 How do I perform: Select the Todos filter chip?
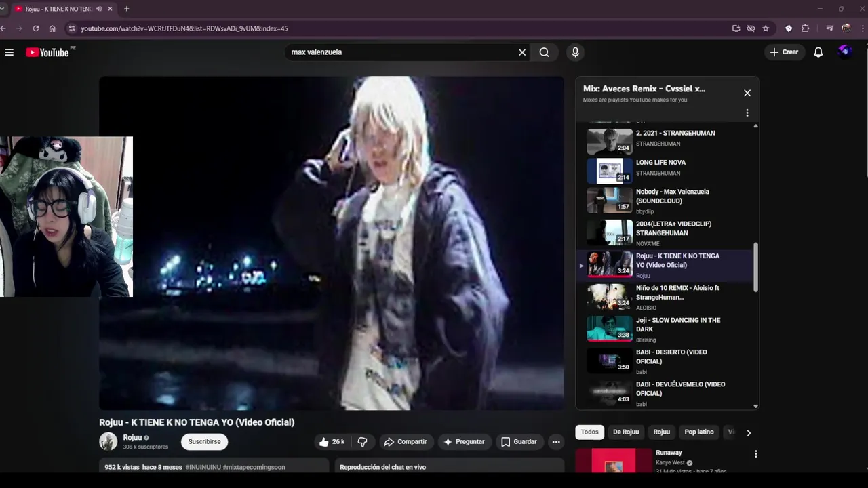pyautogui.click(x=590, y=432)
